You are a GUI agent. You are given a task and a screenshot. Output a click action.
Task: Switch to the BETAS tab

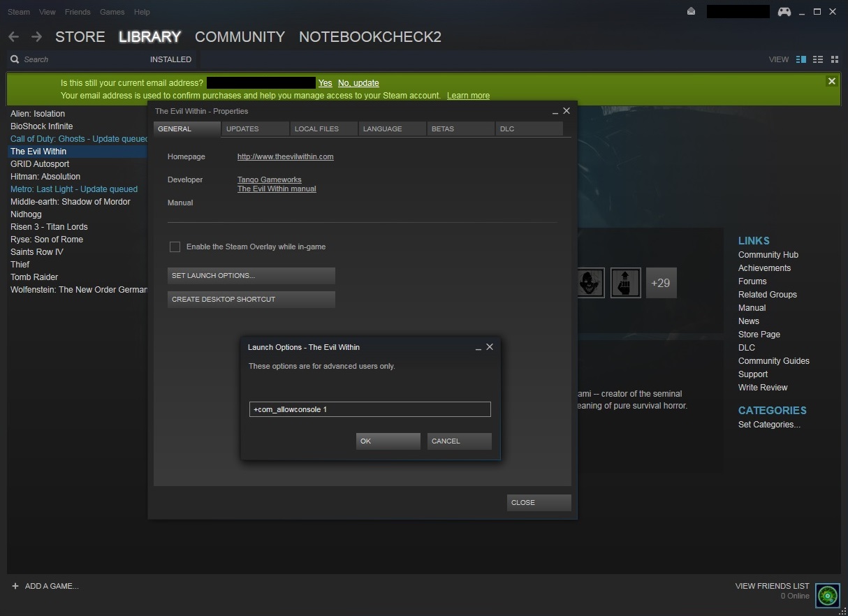461,129
